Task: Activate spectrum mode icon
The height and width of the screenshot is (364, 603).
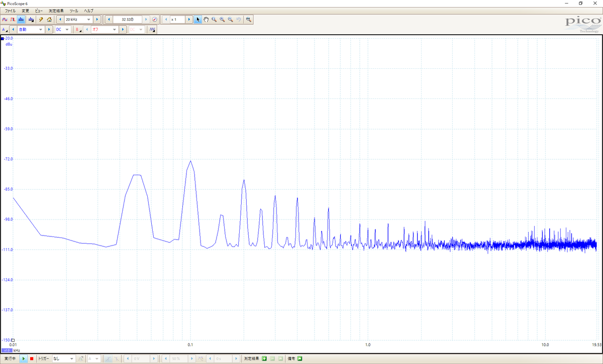Action: click(x=21, y=19)
